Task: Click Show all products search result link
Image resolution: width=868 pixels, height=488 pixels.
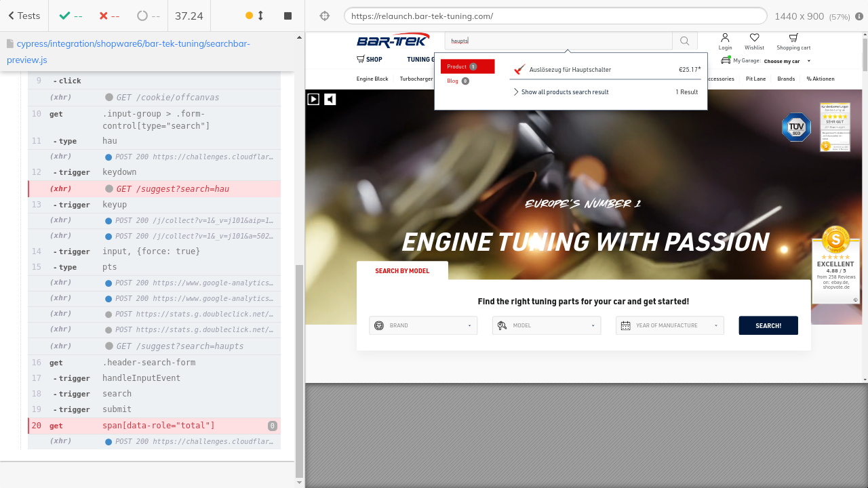Action: point(564,92)
